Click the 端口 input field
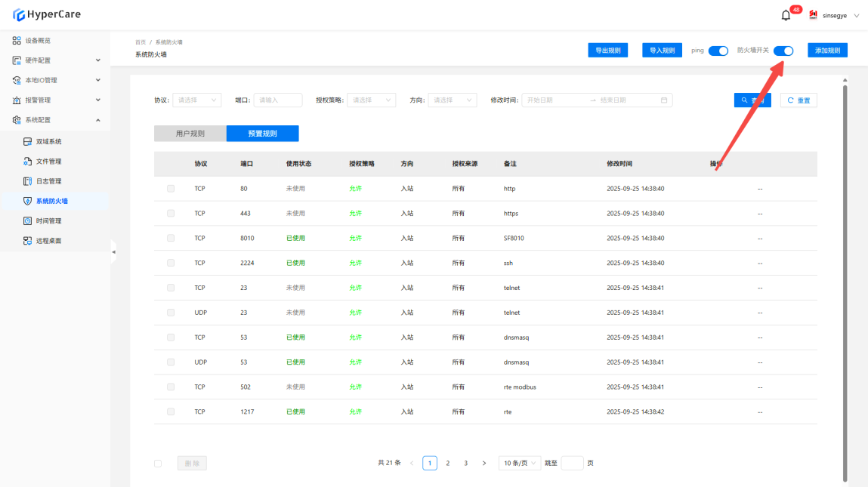The image size is (868, 487). [277, 100]
